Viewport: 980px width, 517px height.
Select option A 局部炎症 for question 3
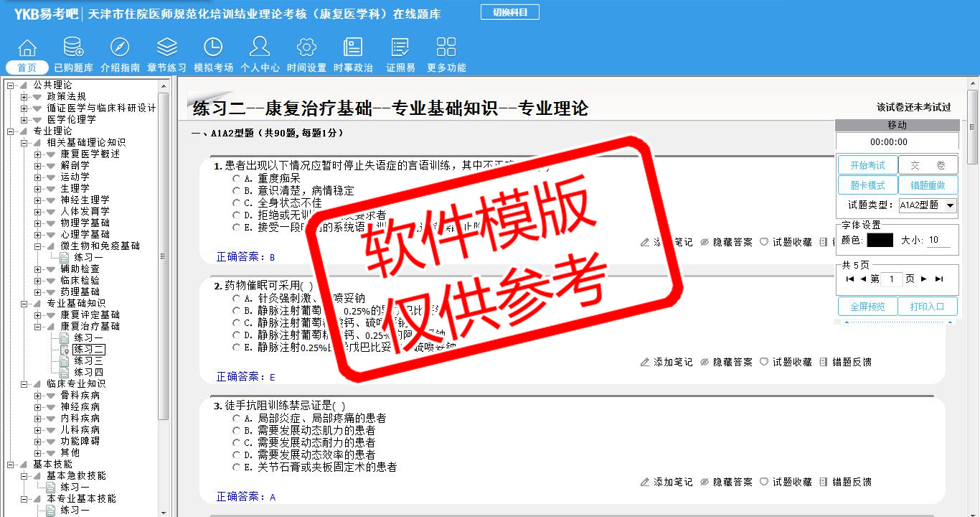point(236,418)
